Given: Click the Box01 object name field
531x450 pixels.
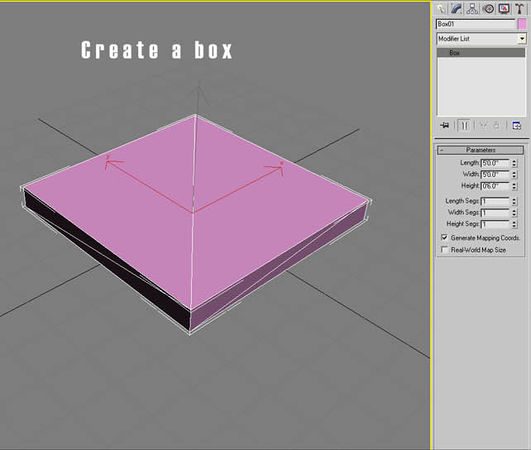Looking at the screenshot, I should click(475, 24).
